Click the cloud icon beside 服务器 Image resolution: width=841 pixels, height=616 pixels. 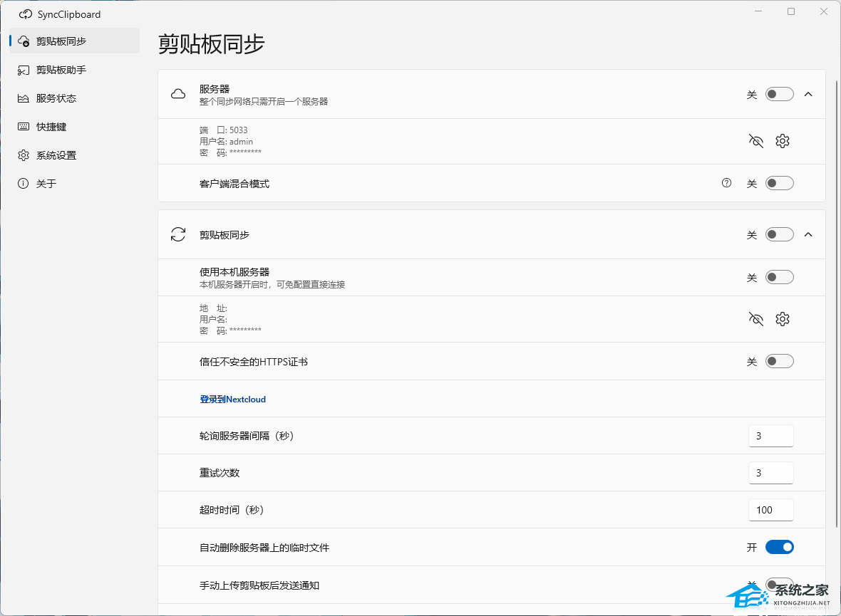pyautogui.click(x=178, y=94)
